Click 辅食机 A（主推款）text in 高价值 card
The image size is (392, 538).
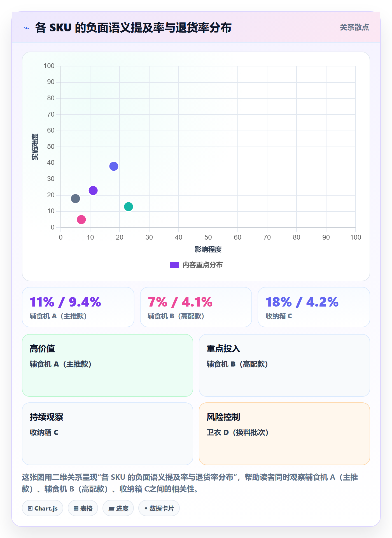point(61,364)
